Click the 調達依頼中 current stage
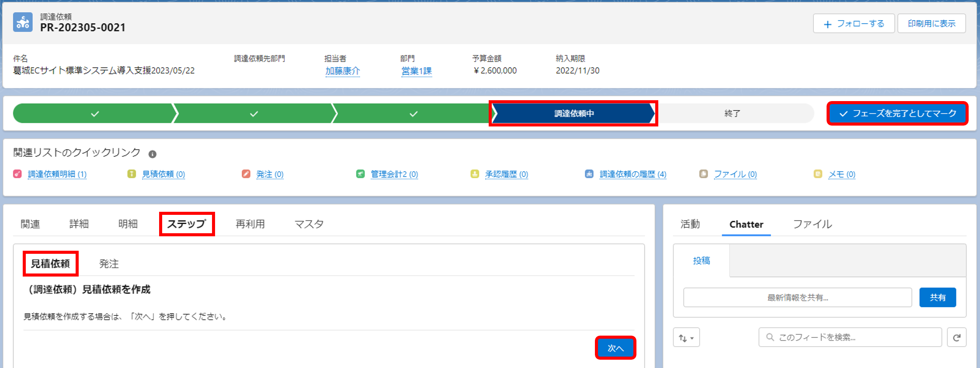Viewport: 980px width, 368px height. point(573,113)
